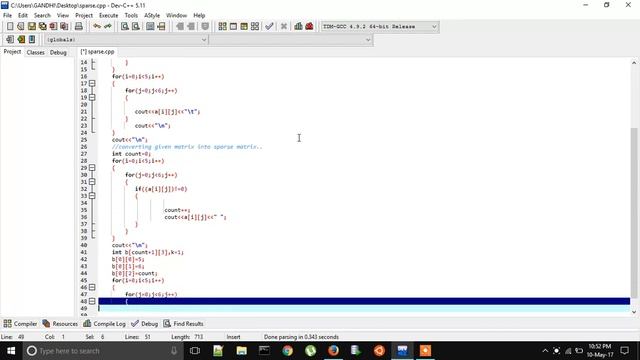Open the Find Results tab

183,324
